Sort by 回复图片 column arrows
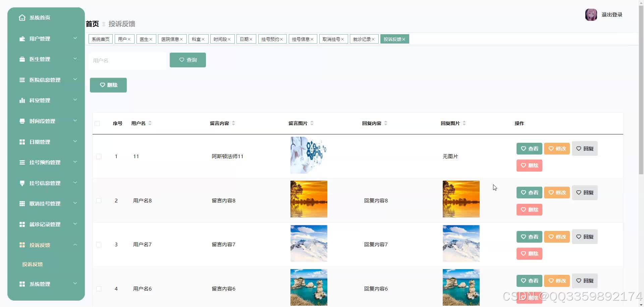644x307 pixels. coord(464,123)
